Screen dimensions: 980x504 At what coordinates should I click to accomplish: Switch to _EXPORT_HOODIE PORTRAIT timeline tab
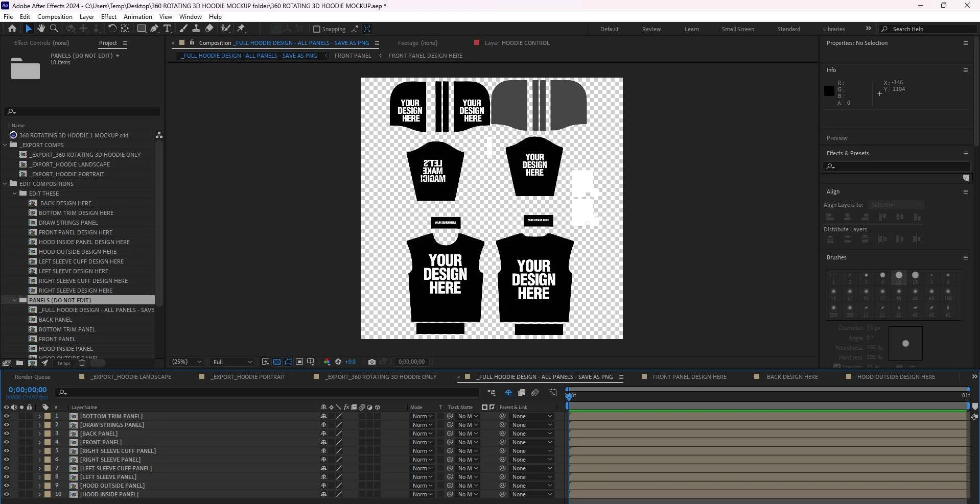(248, 377)
